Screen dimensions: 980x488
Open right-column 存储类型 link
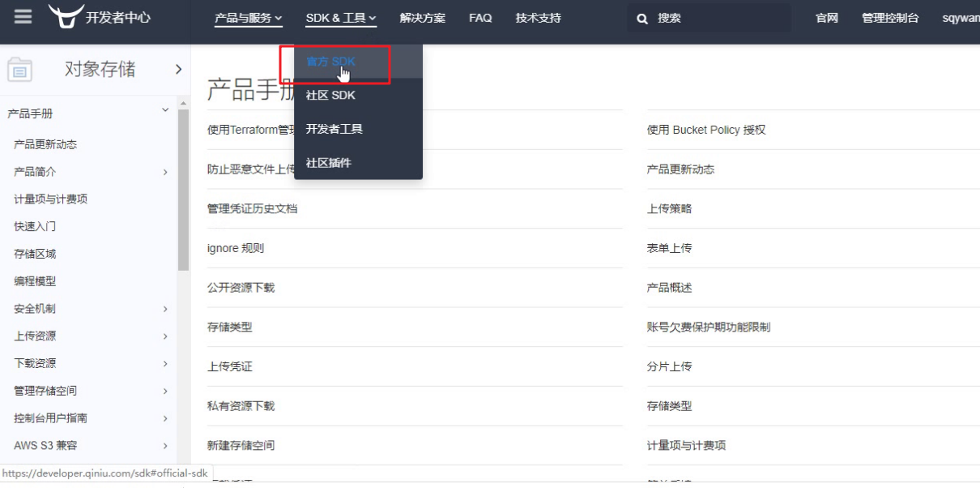click(x=669, y=406)
